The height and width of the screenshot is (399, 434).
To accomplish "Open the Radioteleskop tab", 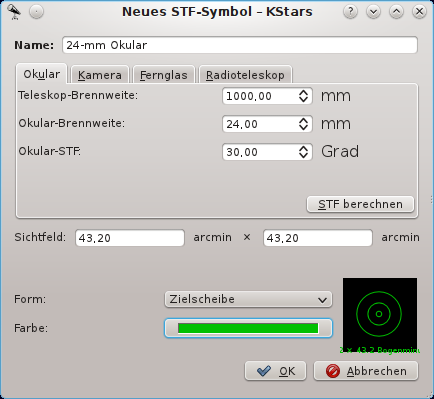I will pyautogui.click(x=245, y=75).
